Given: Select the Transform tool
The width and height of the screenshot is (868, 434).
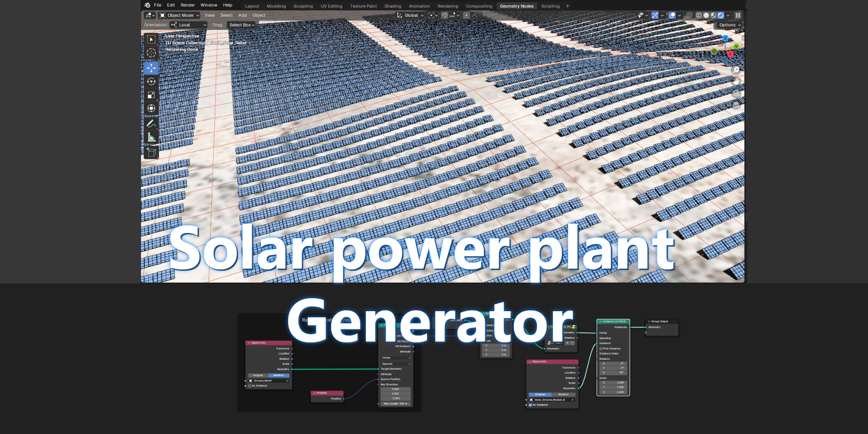Looking at the screenshot, I should 151,108.
